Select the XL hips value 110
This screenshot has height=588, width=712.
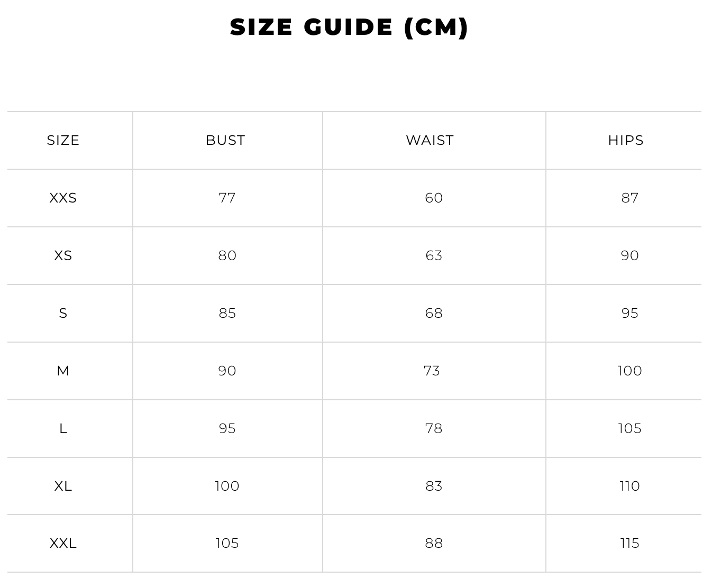pyautogui.click(x=629, y=486)
